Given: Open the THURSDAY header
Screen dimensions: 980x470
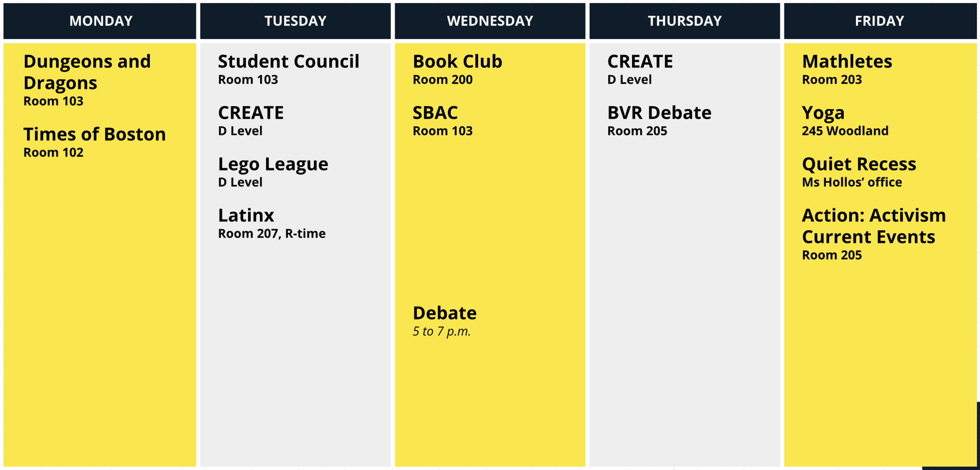Looking at the screenshot, I should 684,21.
